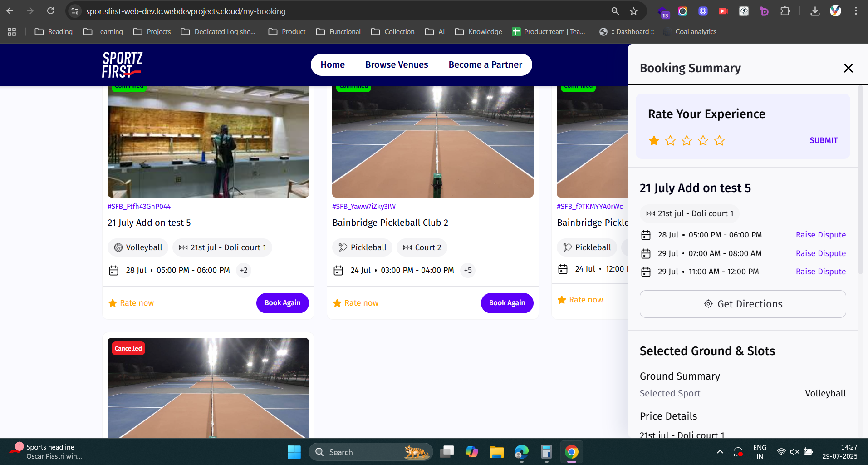Open the browser extensions puzzle icon
Screen dimensions: 868x465
(785, 11)
